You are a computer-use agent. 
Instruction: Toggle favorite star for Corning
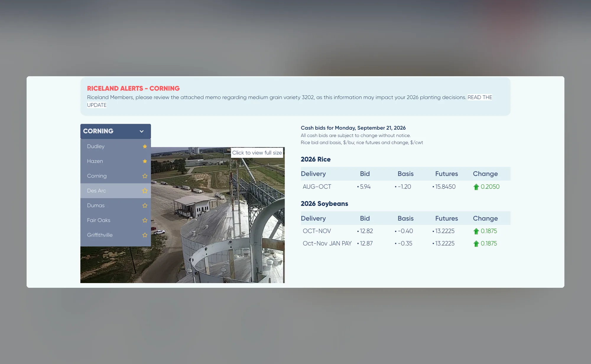point(145,176)
